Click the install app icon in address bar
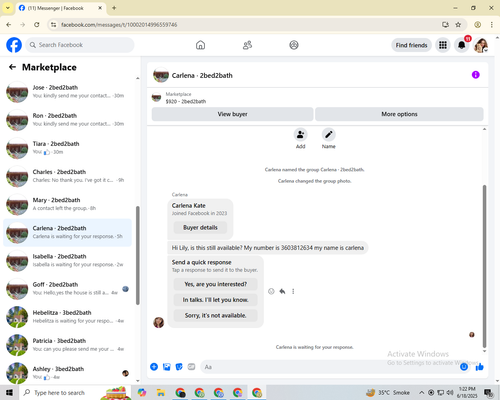Screen dimensions: 500x400 445,25
